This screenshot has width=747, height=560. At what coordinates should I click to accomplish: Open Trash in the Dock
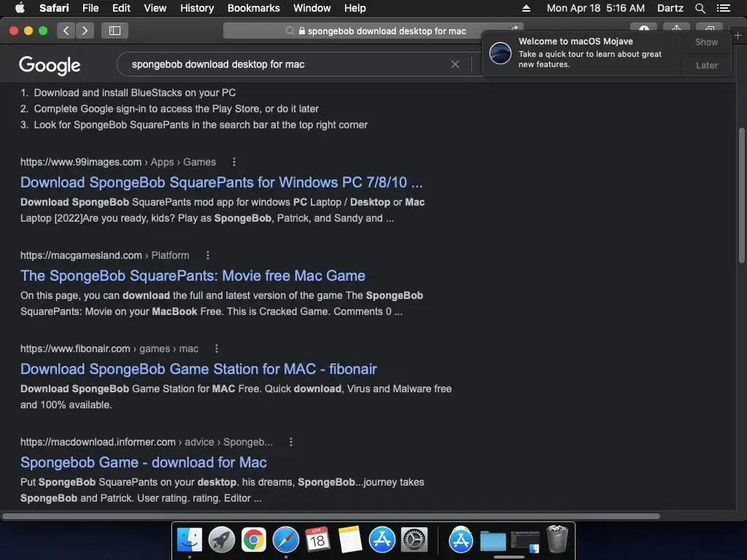(x=557, y=539)
